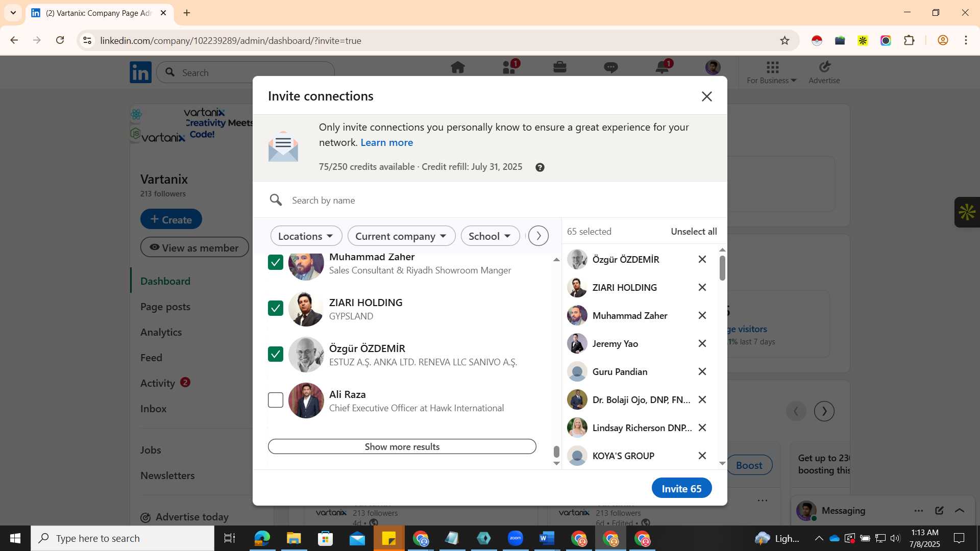Click Unselect all

coord(694,232)
